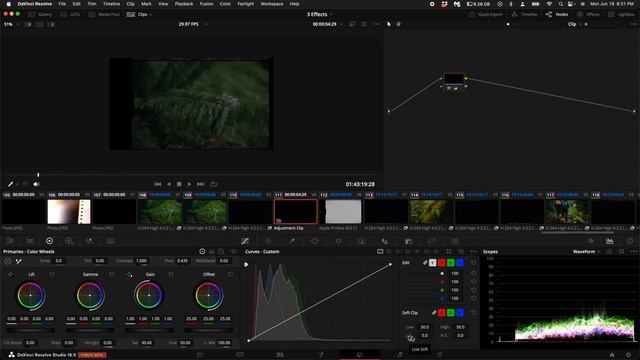
Task: Click the viewer speaker mute icon
Action: pyautogui.click(x=36, y=184)
